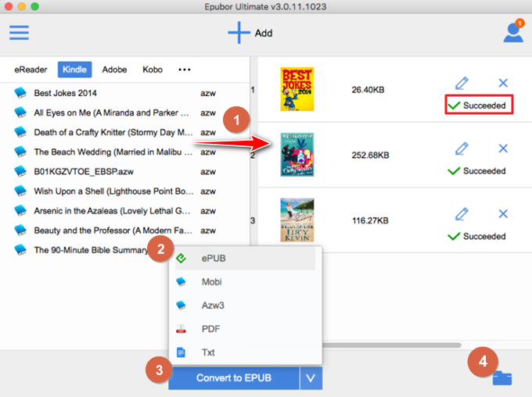Click the Add label text

(264, 34)
